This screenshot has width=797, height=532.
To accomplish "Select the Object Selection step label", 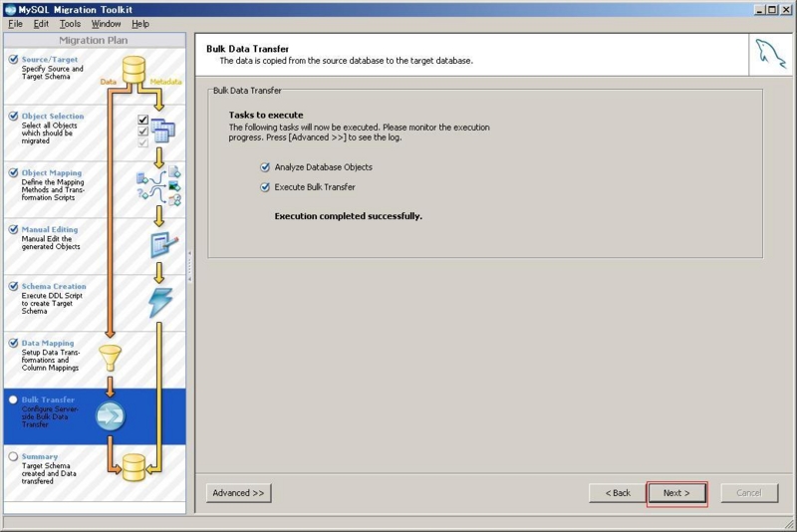I will (x=53, y=117).
